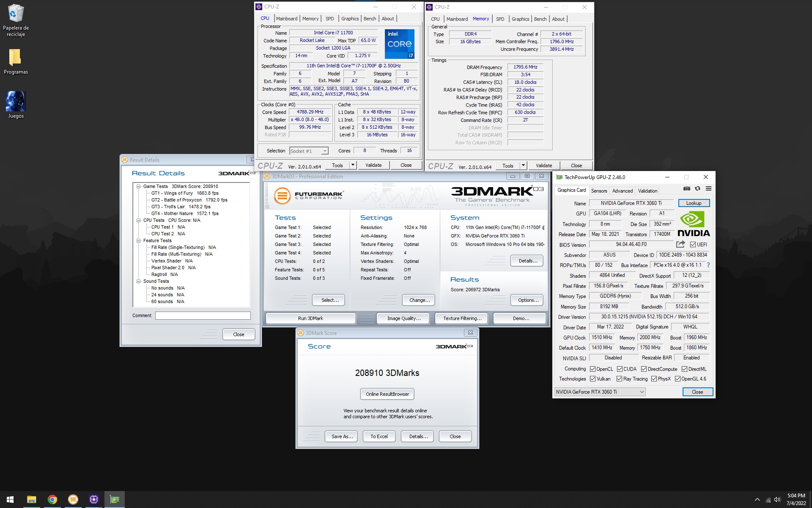Switch to Mainboard tab in left CPU-Z
The image size is (812, 508).
tap(287, 19)
